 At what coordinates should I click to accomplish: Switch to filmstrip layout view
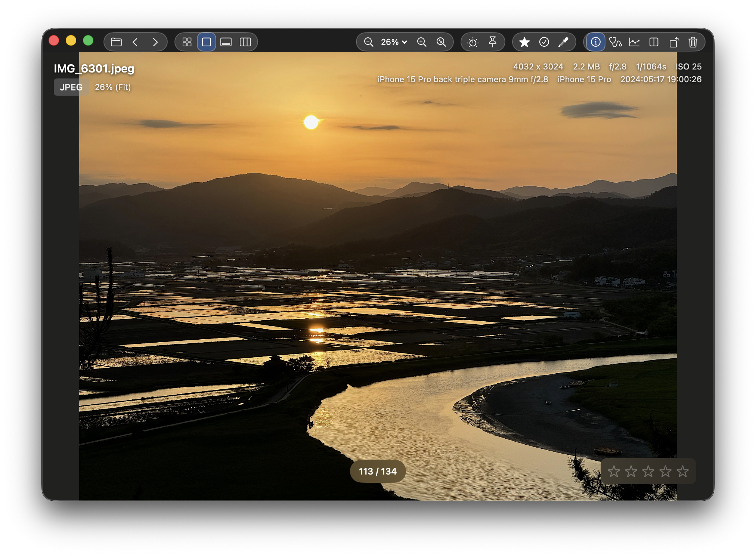226,42
